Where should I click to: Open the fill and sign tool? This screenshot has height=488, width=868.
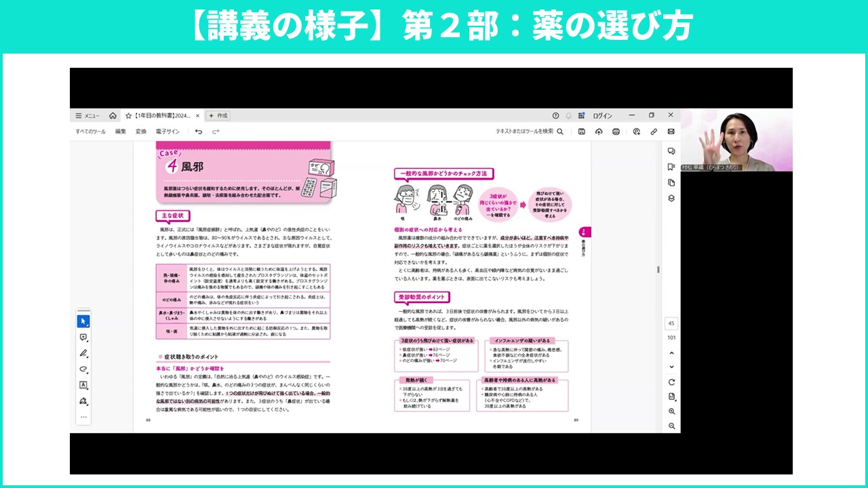point(83,401)
